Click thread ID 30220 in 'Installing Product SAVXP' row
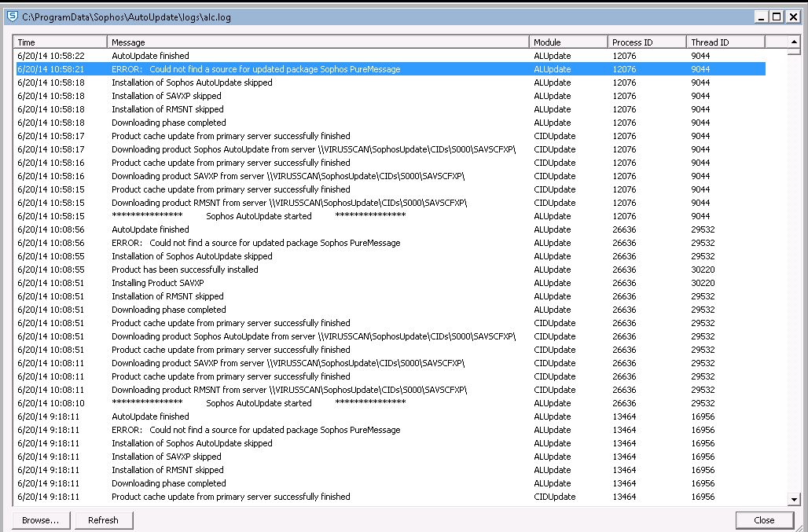808x532 pixels. point(703,283)
